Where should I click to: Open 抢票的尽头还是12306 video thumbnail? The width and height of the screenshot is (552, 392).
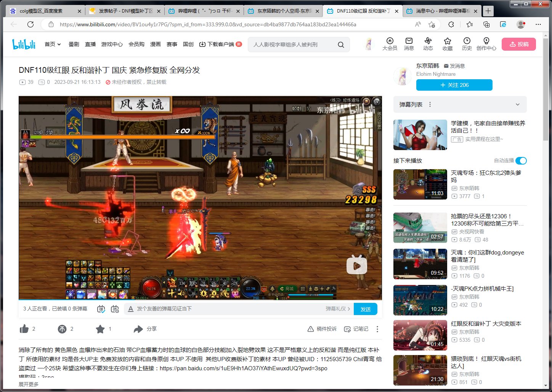(420, 228)
